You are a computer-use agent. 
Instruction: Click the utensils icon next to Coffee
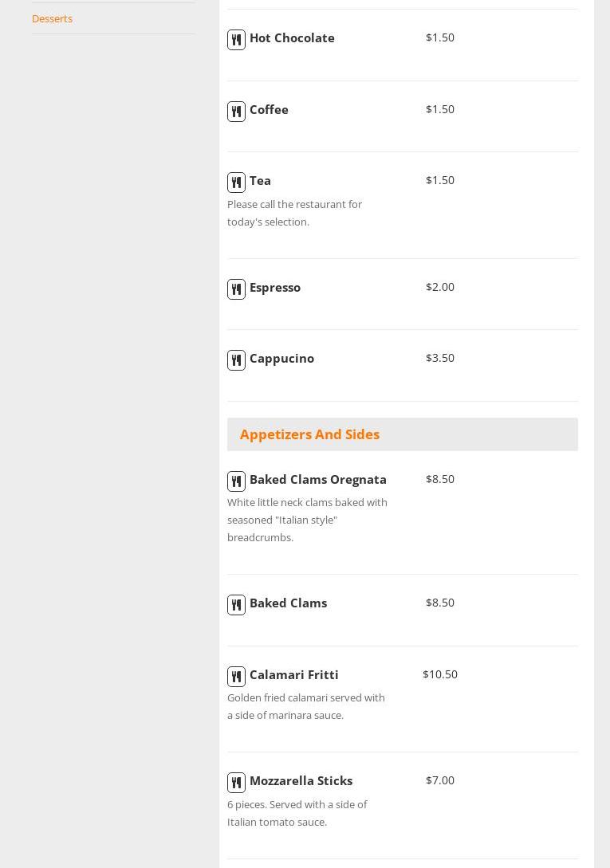236,112
